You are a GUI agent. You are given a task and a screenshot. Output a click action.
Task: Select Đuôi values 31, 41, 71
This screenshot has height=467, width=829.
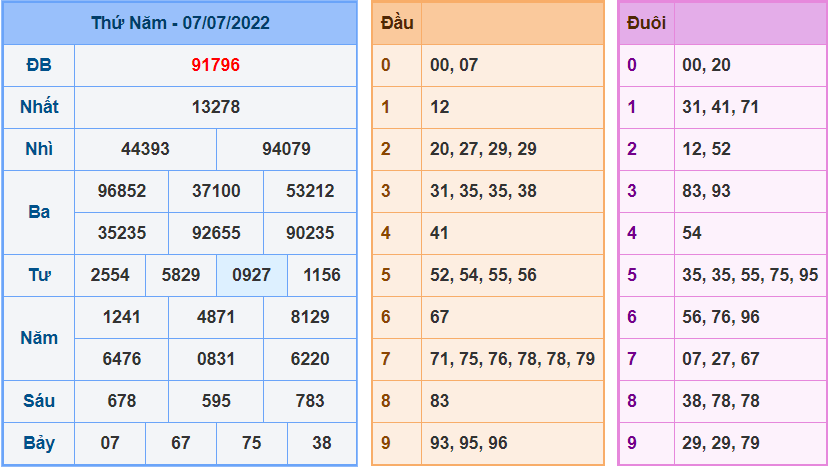point(721,107)
